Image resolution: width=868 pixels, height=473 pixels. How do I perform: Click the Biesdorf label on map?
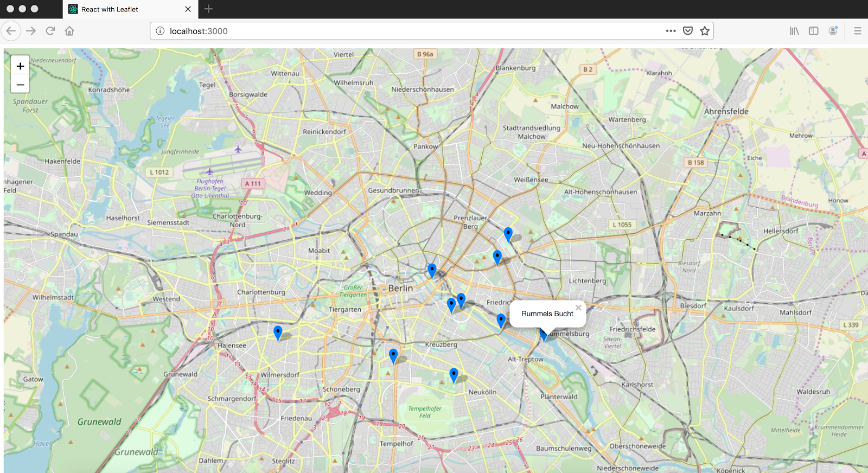(693, 306)
